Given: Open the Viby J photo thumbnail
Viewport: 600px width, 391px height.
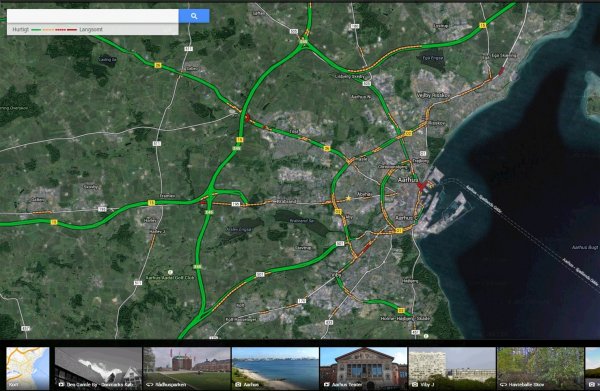Looking at the screenshot, I should [452, 368].
